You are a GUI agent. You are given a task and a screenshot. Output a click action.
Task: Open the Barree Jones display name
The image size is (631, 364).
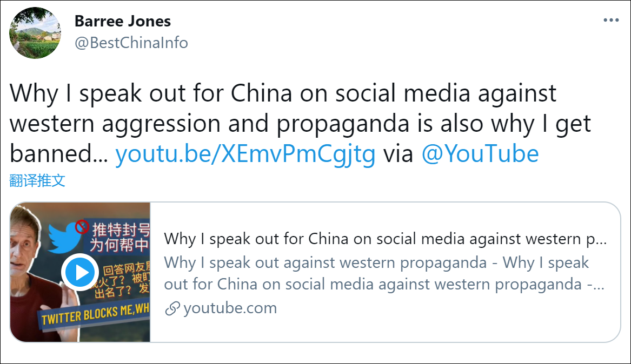pyautogui.click(x=123, y=22)
